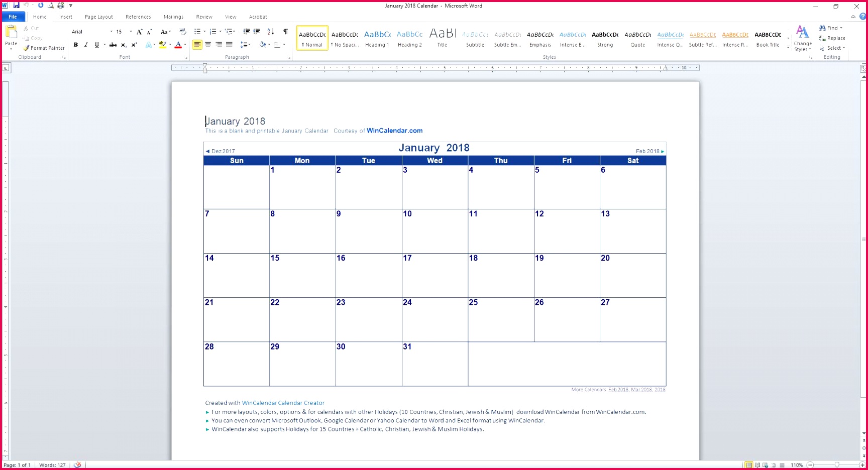Click the Change Styles icon
868x470 pixels.
pos(803,39)
